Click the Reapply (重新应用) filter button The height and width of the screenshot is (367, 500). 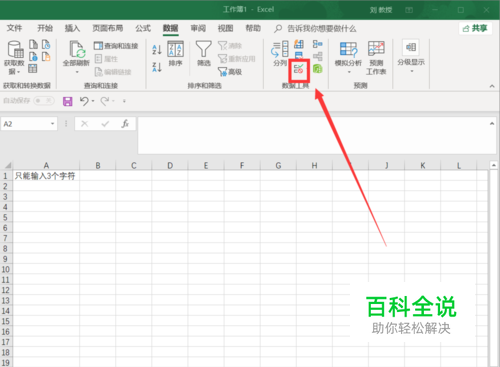(237, 59)
